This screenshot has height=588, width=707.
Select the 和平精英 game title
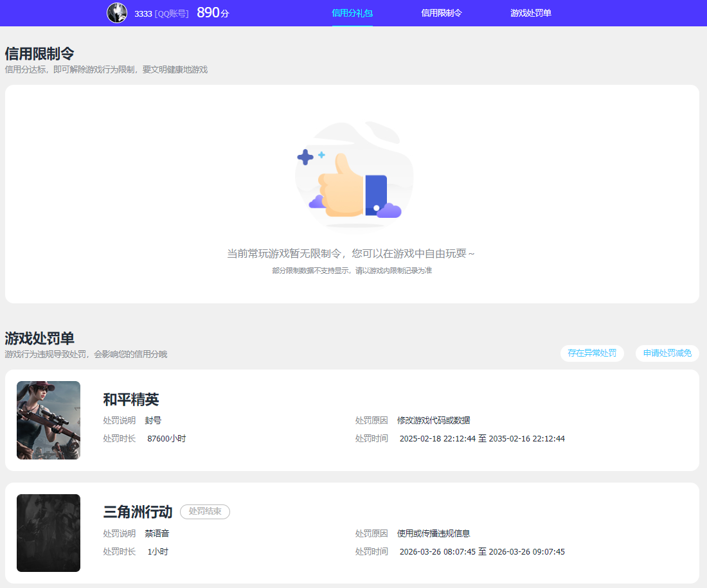click(130, 400)
